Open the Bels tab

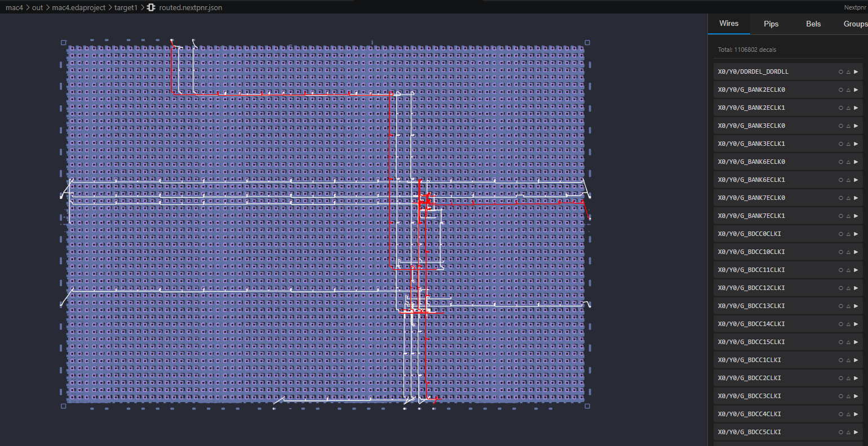(813, 24)
